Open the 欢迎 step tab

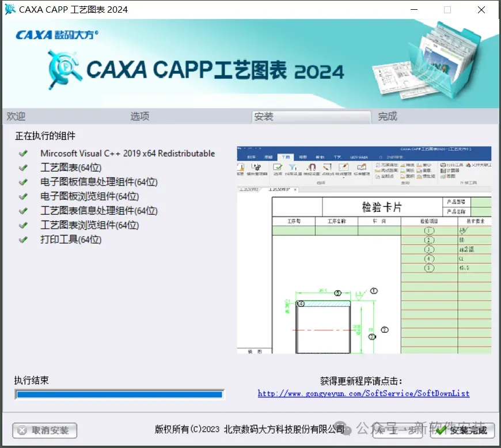[x=16, y=116]
